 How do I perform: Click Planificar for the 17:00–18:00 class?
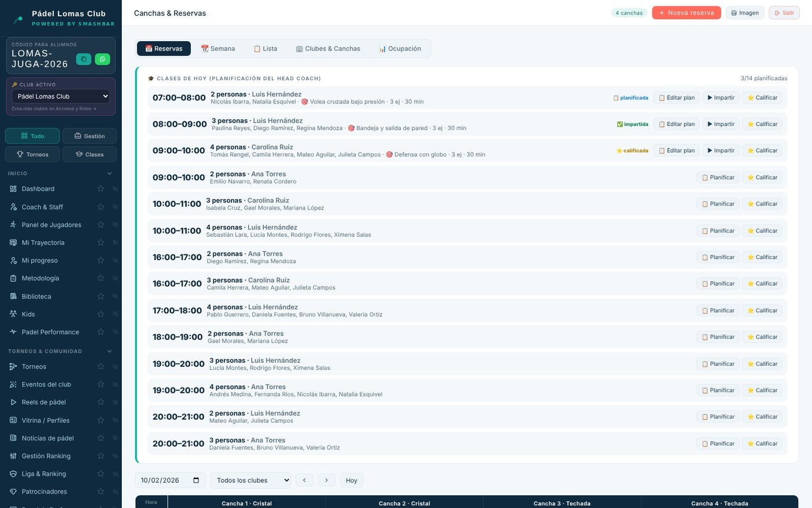coord(718,311)
